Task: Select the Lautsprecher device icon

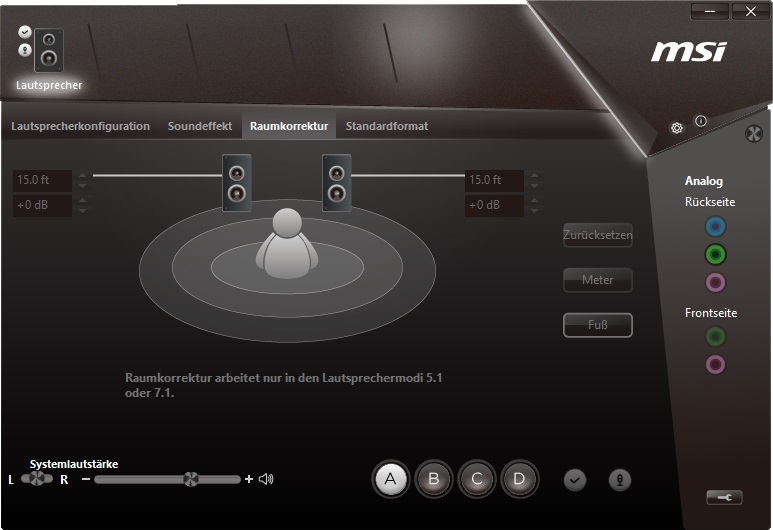Action: 49,51
